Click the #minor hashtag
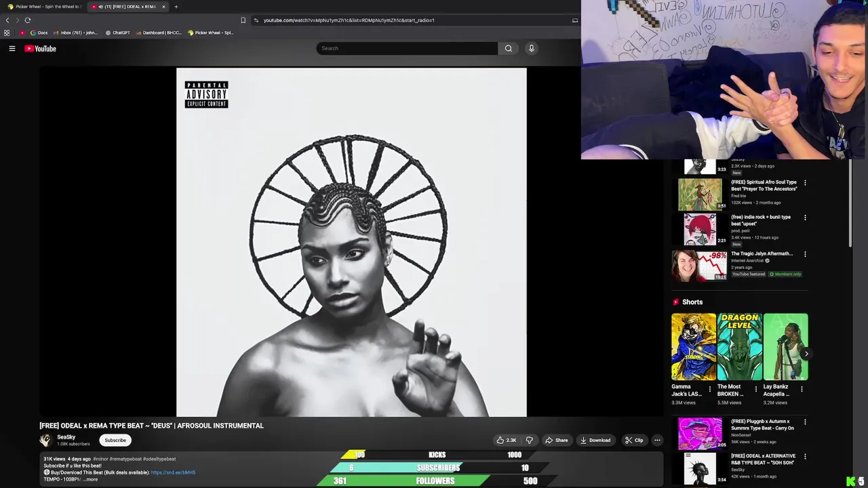This screenshot has width=868, height=488. [100, 459]
